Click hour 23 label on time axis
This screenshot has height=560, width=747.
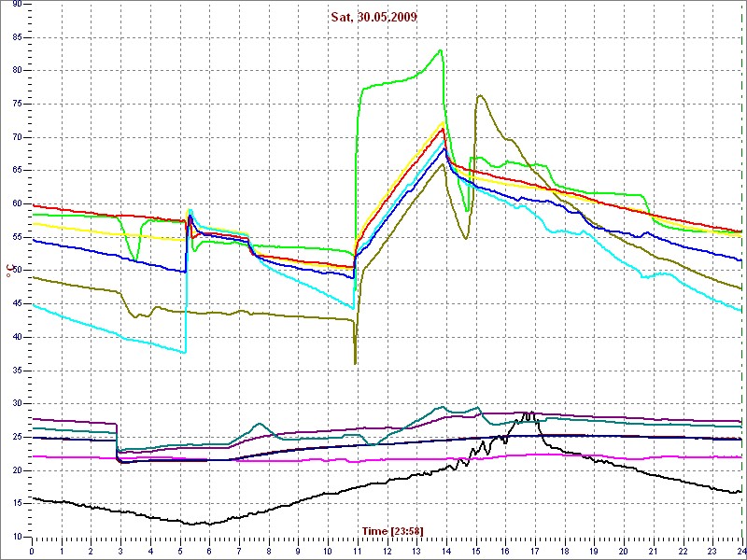[x=712, y=552]
